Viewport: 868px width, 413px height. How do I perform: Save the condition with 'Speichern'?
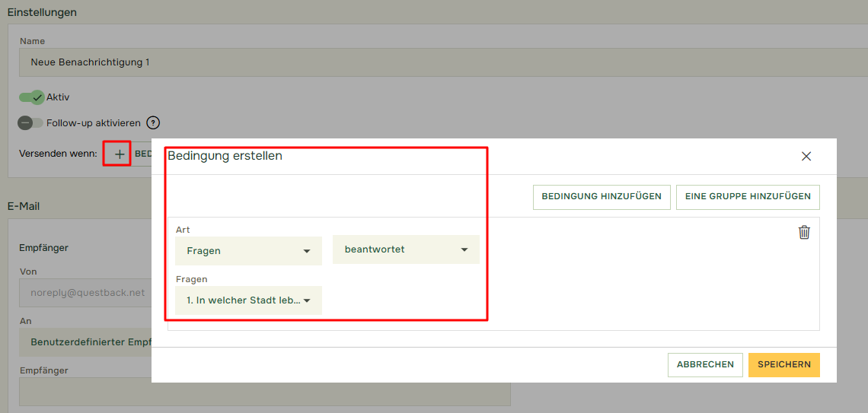pos(783,364)
